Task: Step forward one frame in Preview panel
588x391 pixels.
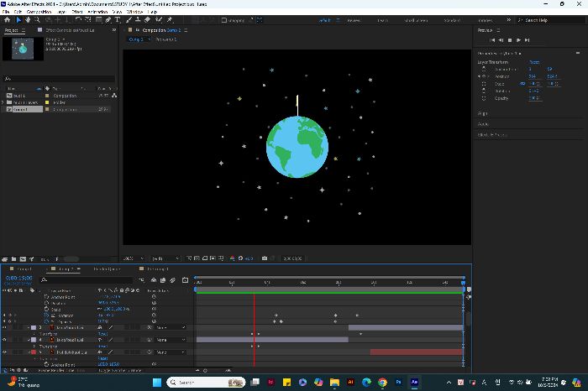Action: 518,40
